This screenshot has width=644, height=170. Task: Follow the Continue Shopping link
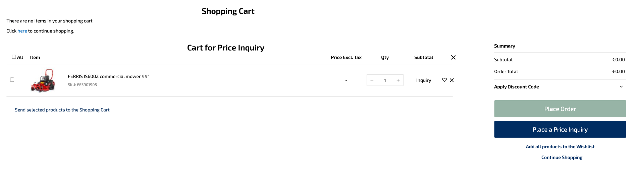point(562,157)
